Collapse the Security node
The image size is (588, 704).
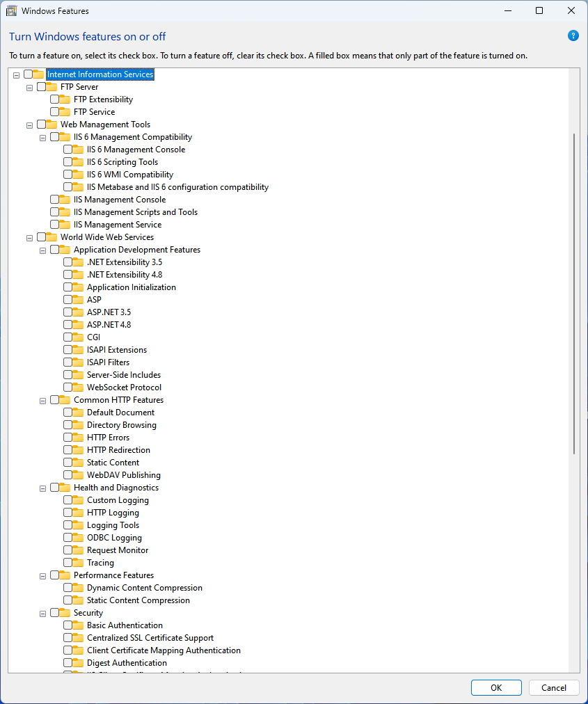pos(42,614)
